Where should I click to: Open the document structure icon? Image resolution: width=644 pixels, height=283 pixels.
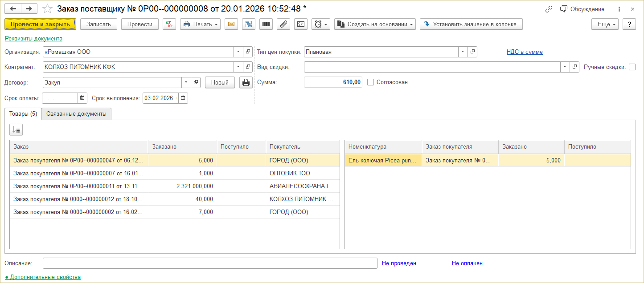point(248,24)
